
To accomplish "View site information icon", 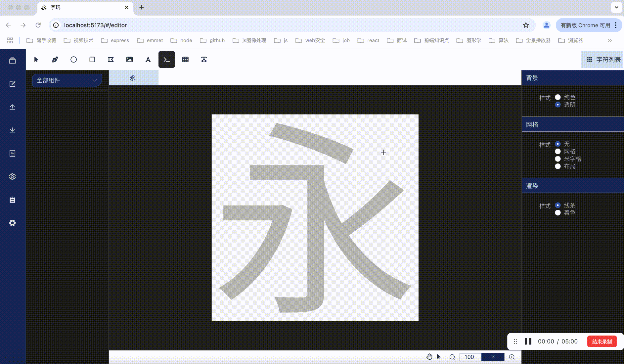I will click(56, 25).
